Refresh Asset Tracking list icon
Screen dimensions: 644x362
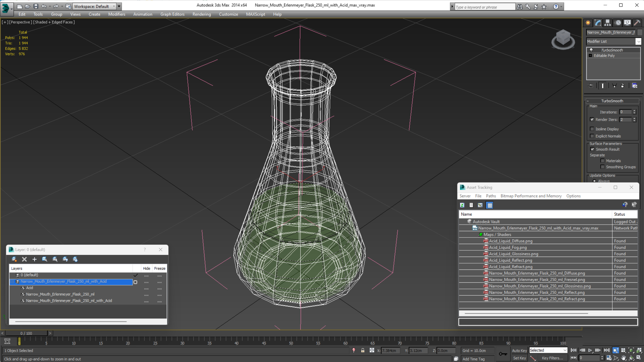462,205
